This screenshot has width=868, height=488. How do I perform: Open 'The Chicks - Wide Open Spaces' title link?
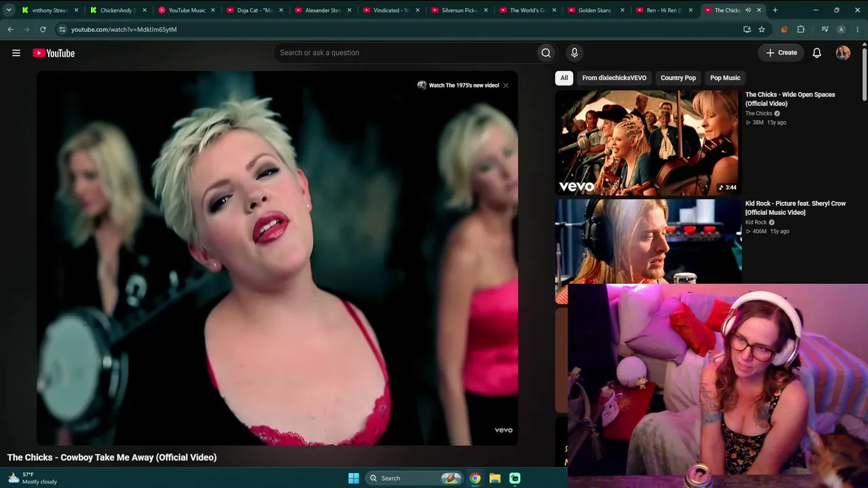coord(790,99)
